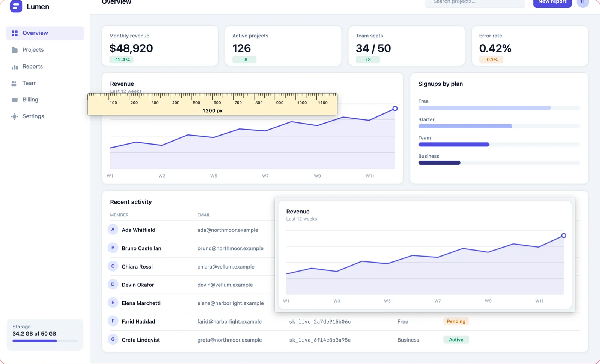Click email chiara@vellum.example
Screen dimensions: 600x364
[x=226, y=267]
